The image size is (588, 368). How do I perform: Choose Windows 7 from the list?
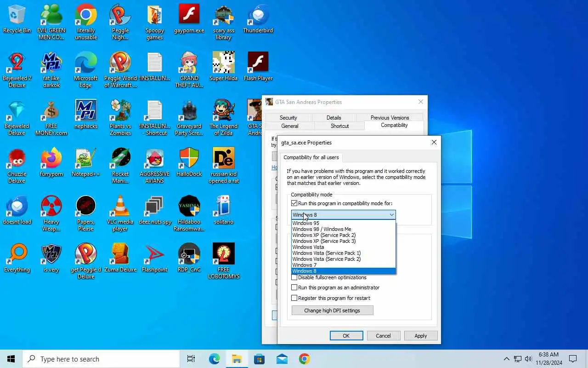pyautogui.click(x=343, y=265)
